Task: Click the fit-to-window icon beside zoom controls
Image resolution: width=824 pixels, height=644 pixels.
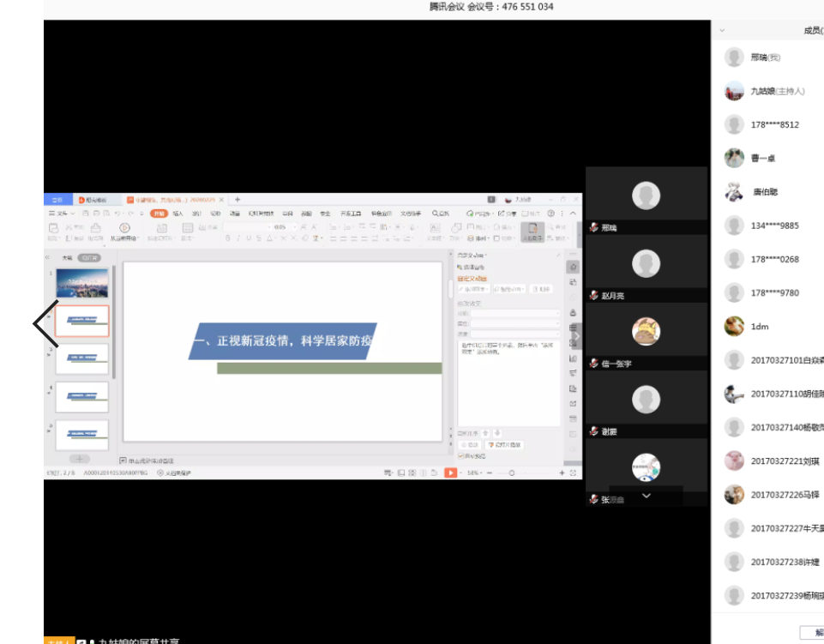Action: coord(574,472)
